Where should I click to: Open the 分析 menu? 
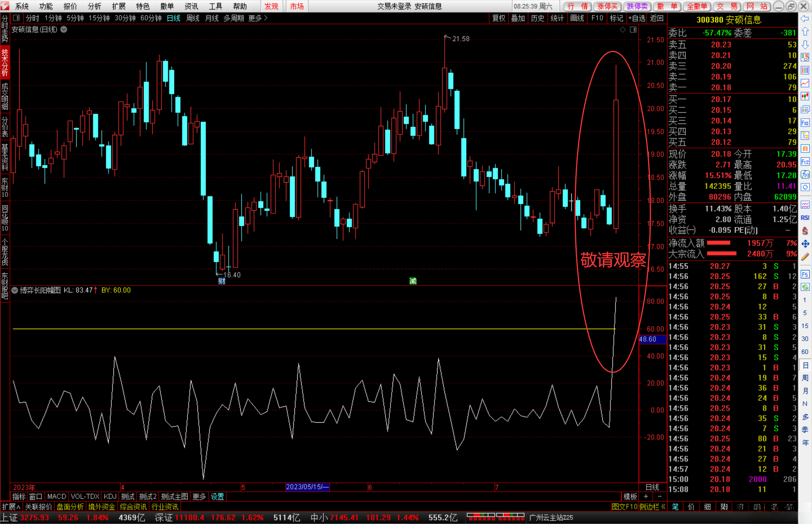[x=94, y=6]
